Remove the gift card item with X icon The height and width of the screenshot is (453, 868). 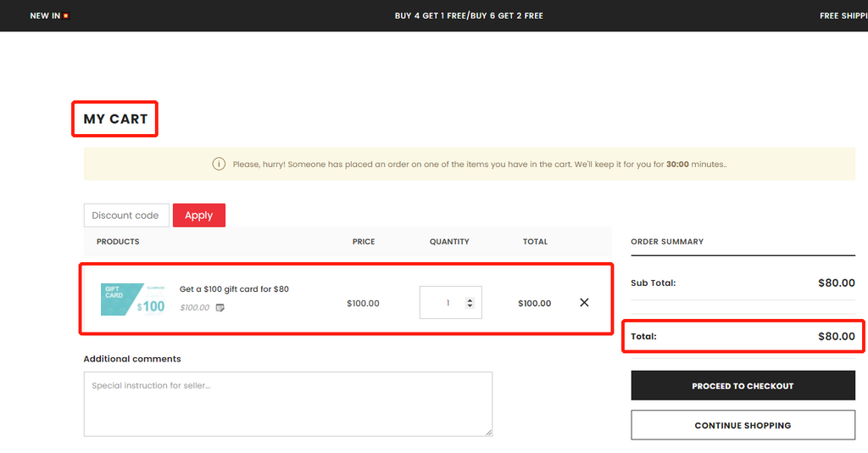(584, 303)
